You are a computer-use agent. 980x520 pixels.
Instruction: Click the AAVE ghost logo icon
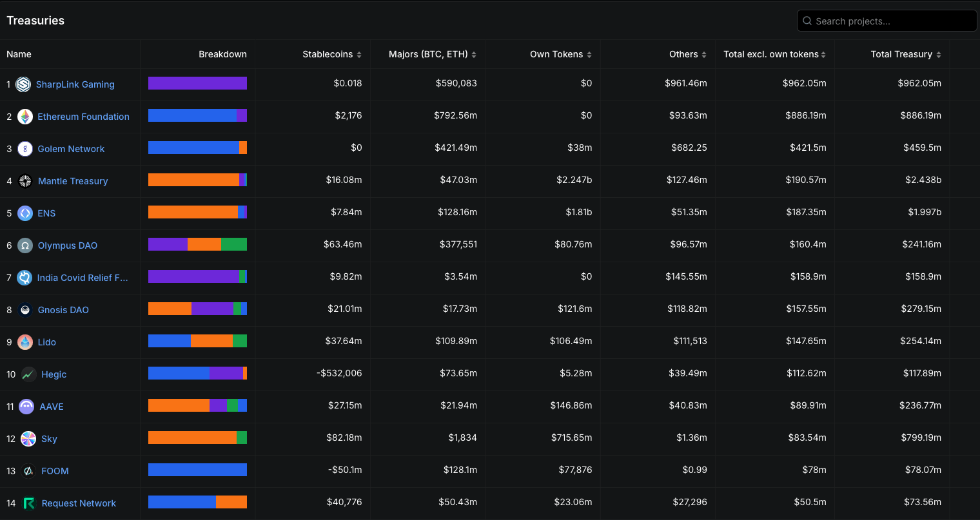(x=26, y=407)
